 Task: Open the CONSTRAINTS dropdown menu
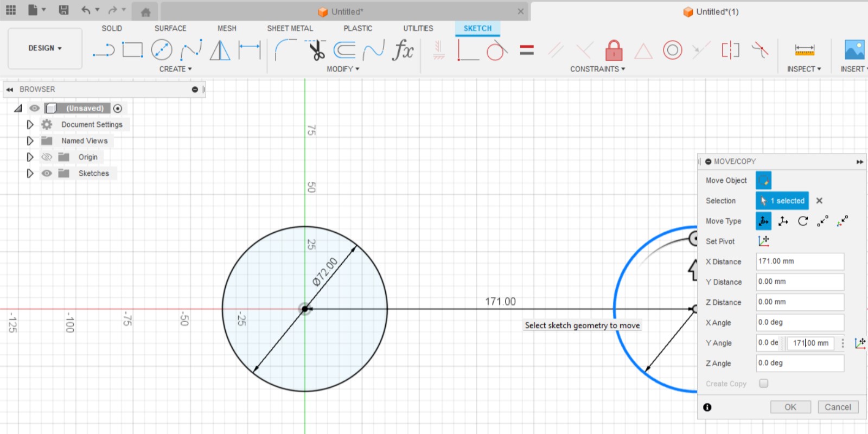[x=597, y=69]
